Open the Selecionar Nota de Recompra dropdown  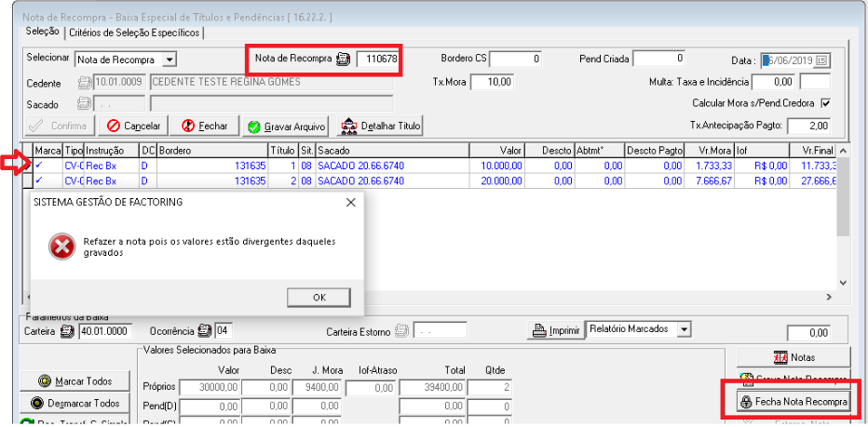(x=169, y=60)
